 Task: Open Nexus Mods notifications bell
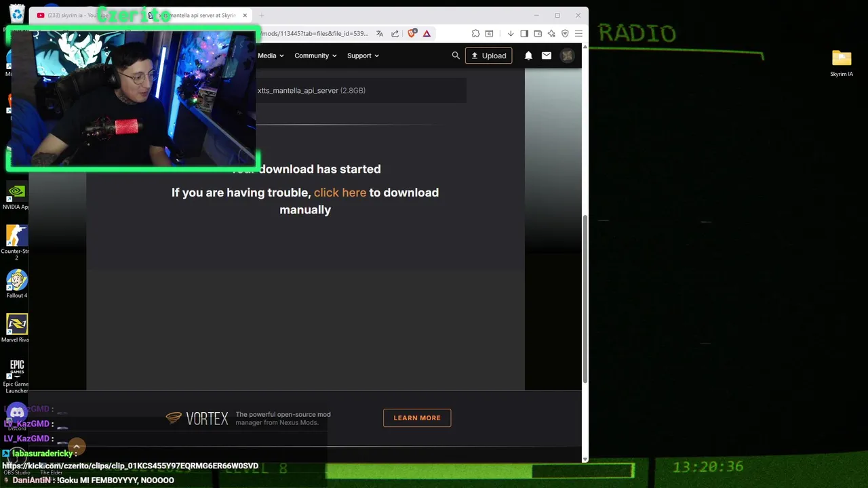[528, 56]
